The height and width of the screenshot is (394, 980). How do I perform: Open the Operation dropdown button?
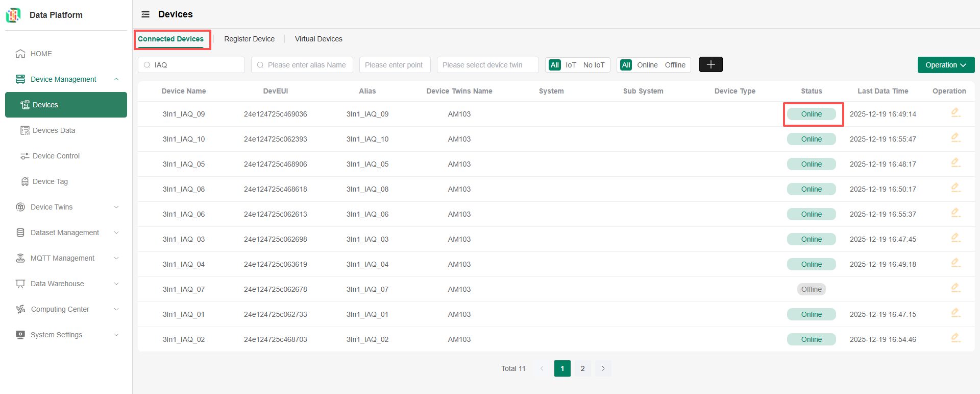(x=946, y=65)
